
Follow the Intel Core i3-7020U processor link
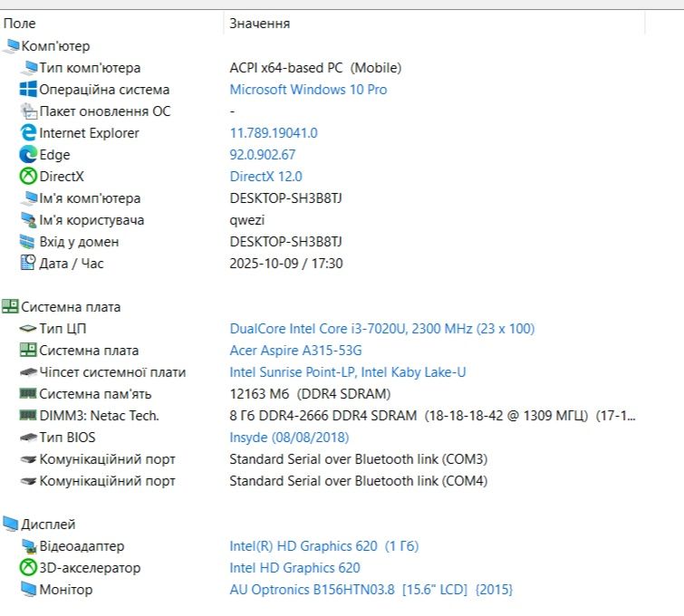(381, 329)
